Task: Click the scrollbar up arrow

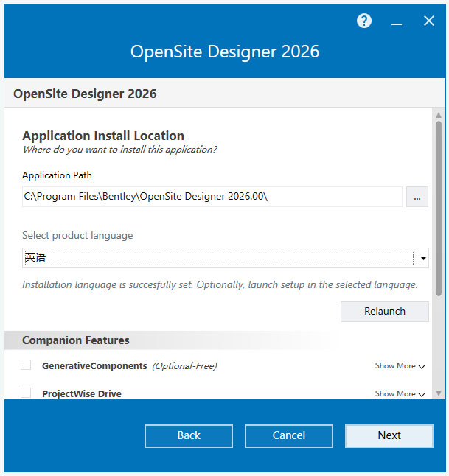Action: coord(439,116)
